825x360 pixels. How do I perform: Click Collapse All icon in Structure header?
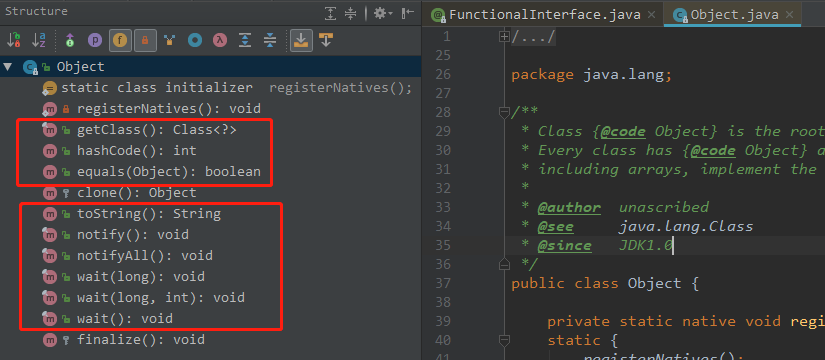click(350, 13)
